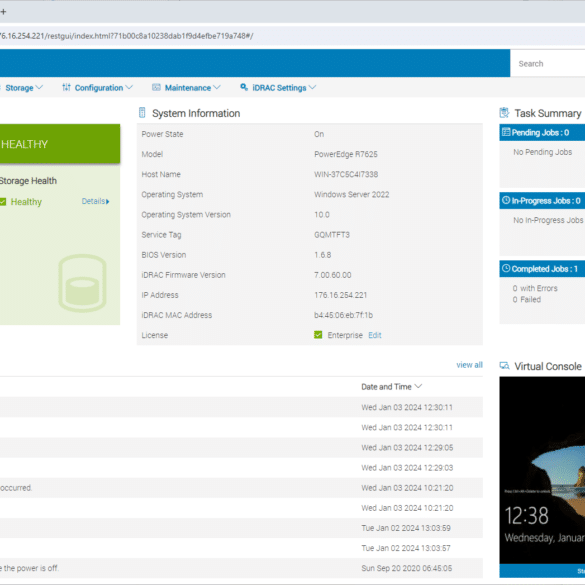Click log entry Wed Jan 03 2024 12:29:03
585x585 pixels.
pyautogui.click(x=407, y=467)
